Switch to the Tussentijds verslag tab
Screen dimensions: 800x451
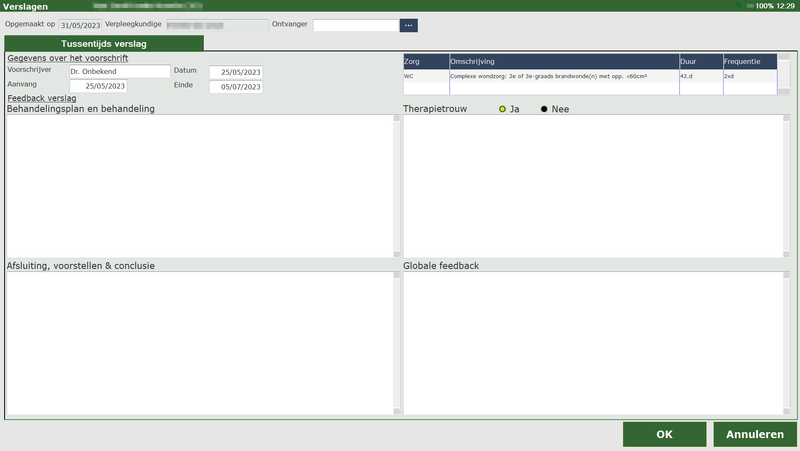[104, 43]
